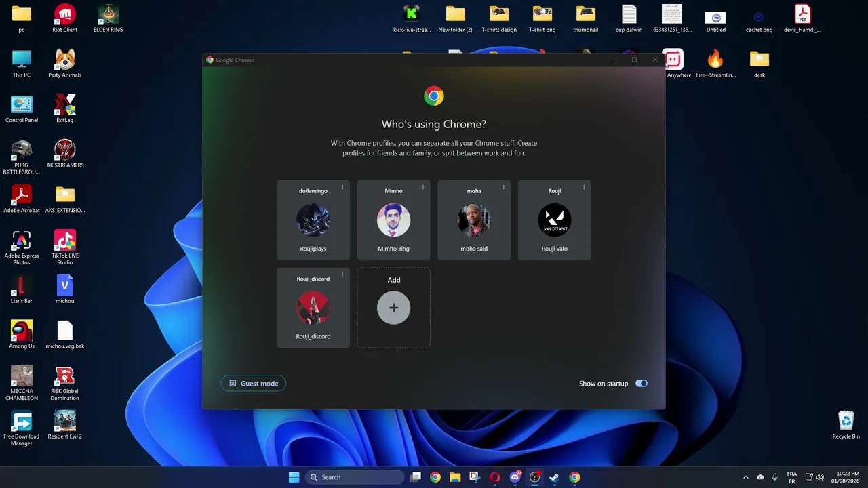Select the AKS_EXTENSIO folder icon

pos(65,199)
